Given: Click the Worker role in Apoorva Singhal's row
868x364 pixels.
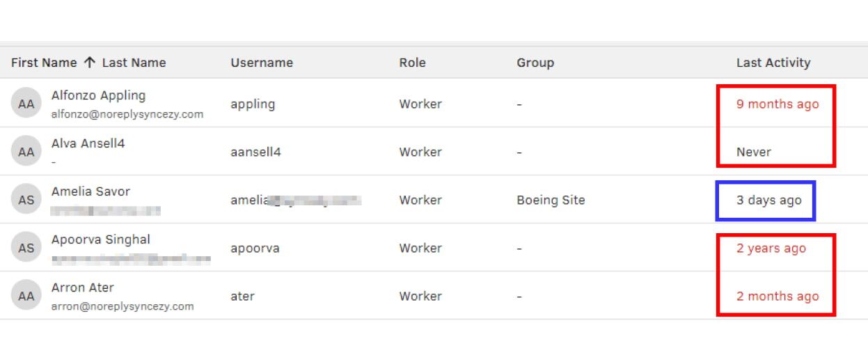Looking at the screenshot, I should click(x=420, y=248).
